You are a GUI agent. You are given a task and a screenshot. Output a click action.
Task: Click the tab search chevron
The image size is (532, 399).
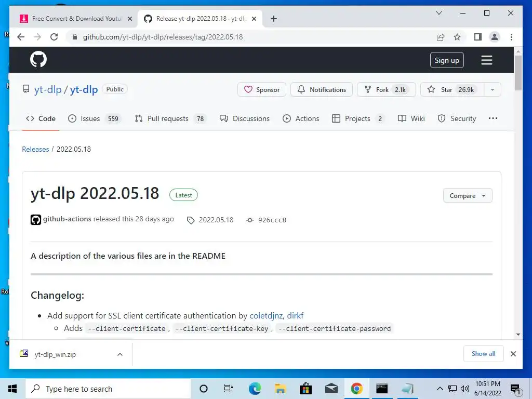point(438,13)
